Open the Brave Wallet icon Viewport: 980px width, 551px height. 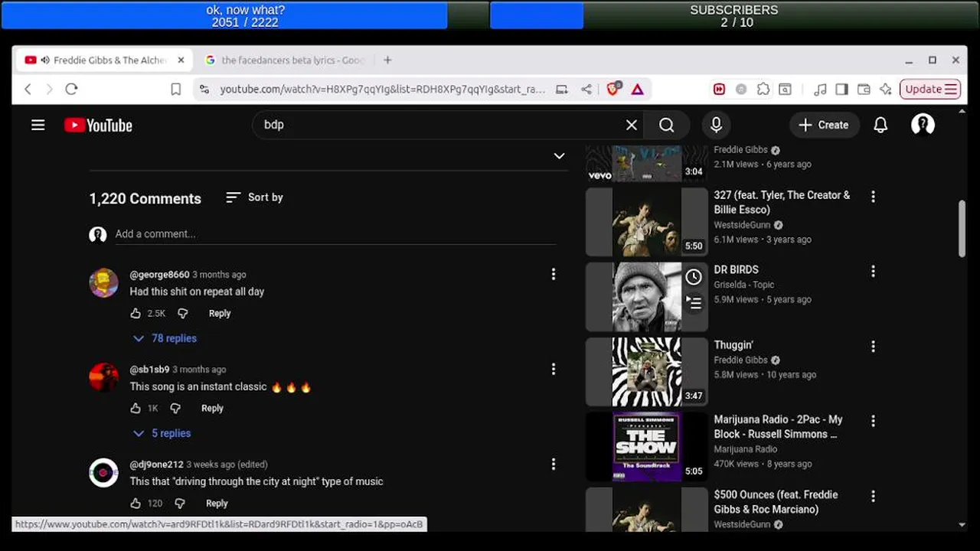click(864, 90)
